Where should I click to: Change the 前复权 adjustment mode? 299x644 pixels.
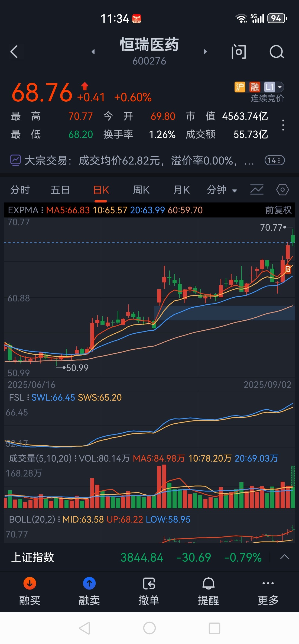278,210
